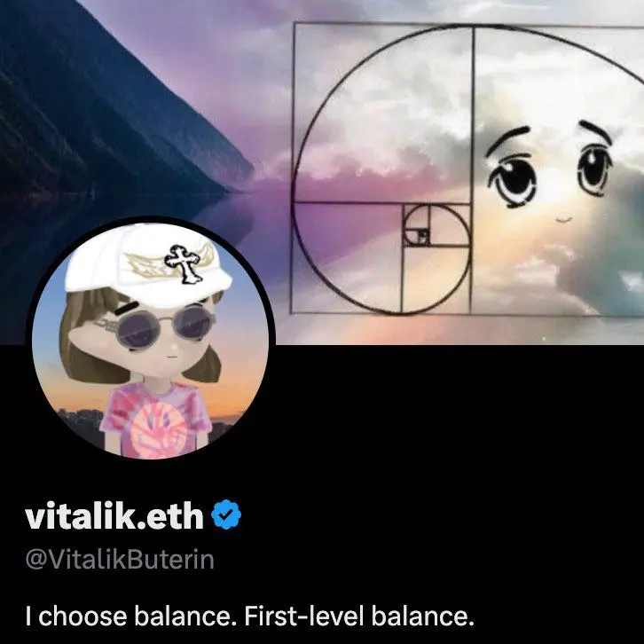Screen dimensions: 644x644
Task: Click the right anime eye in the banner
Action: point(594,170)
